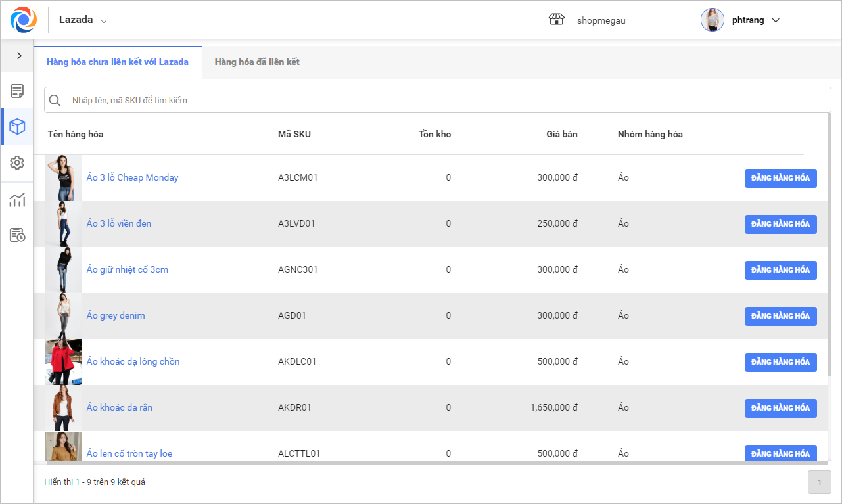Open the Lazada channel dropdown
842x504 pixels.
pyautogui.click(x=83, y=20)
